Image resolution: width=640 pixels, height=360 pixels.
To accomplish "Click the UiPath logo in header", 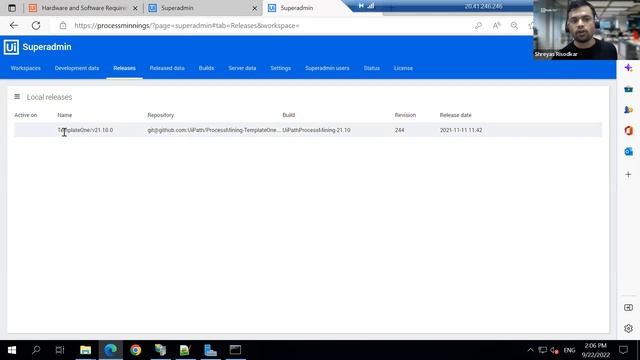I will pyautogui.click(x=11, y=47).
